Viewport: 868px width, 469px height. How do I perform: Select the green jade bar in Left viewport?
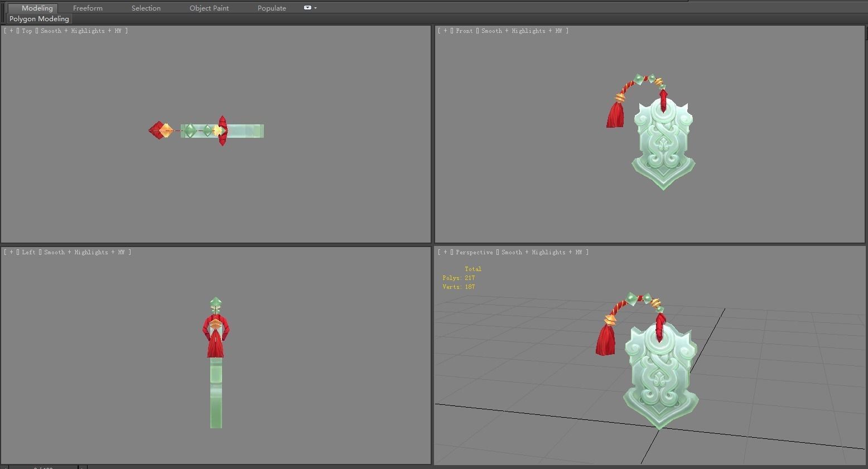(x=216, y=393)
